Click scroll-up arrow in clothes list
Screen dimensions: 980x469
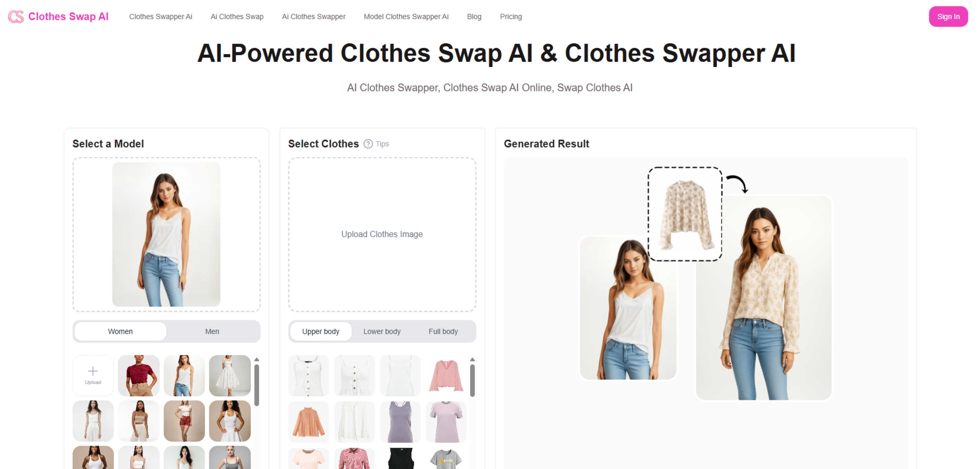click(x=472, y=359)
